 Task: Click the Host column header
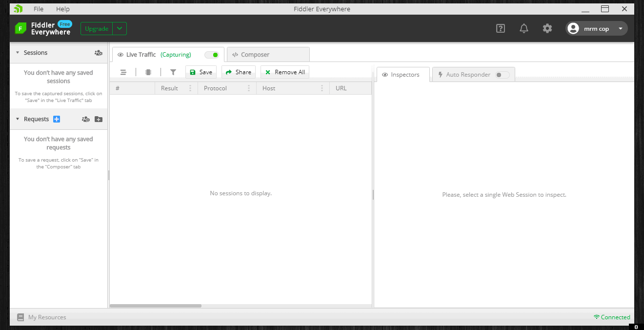click(293, 88)
